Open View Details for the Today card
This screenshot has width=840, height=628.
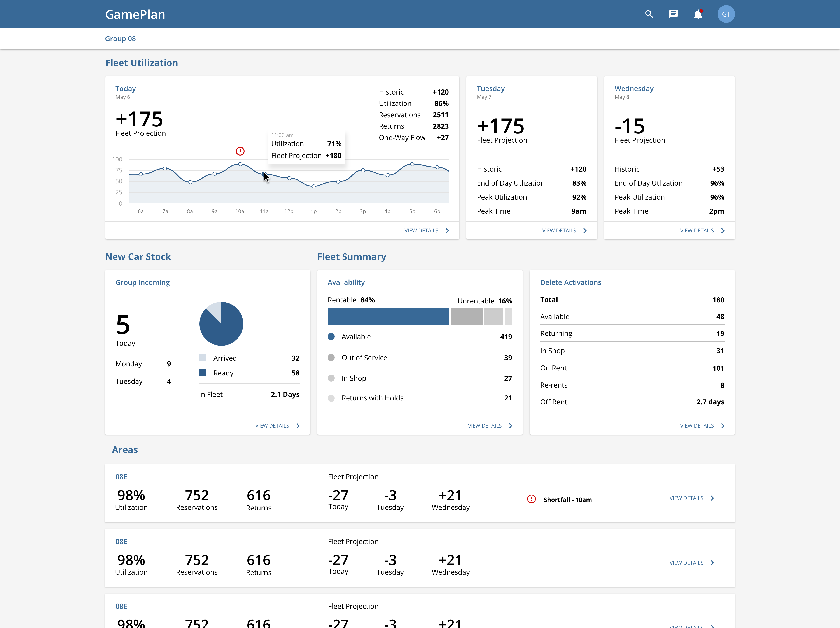click(x=421, y=231)
